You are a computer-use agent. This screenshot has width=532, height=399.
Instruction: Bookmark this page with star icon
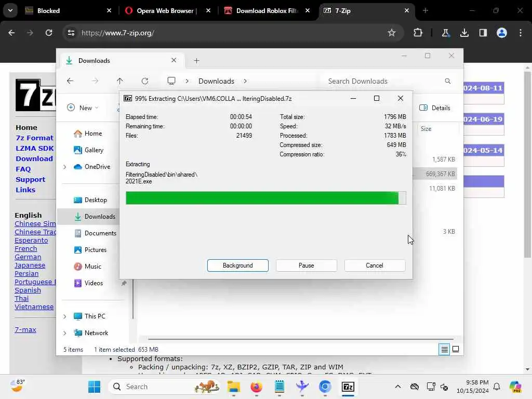pyautogui.click(x=392, y=33)
